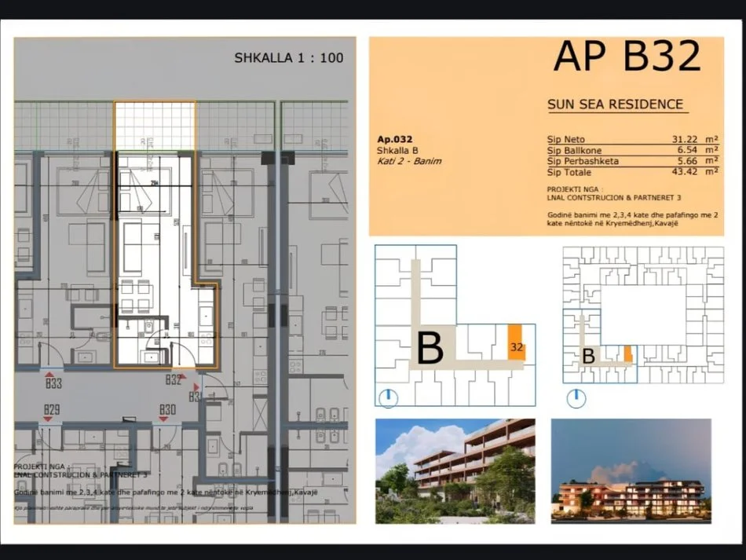
Task: Open the evening building render thumbnail
Action: coord(631,471)
